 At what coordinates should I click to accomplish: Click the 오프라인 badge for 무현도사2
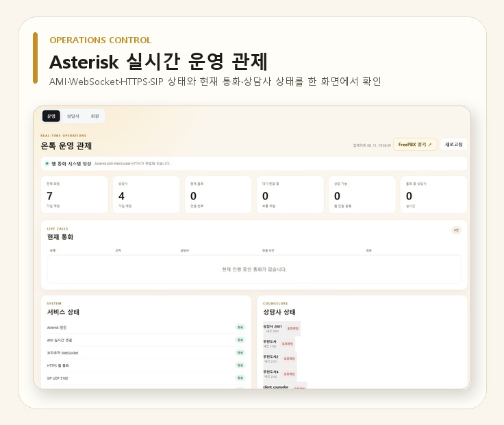click(x=289, y=359)
